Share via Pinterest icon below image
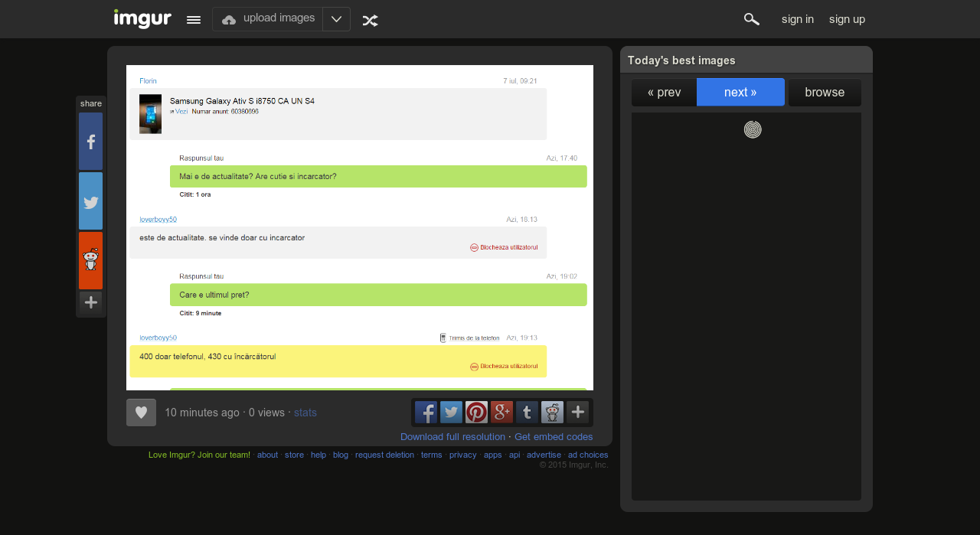 (476, 413)
